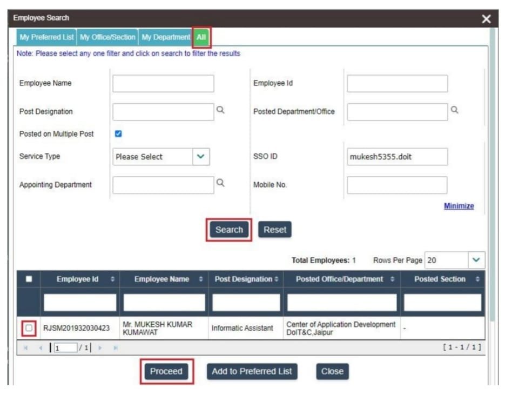Switch to My Preferred List tab

(x=46, y=37)
